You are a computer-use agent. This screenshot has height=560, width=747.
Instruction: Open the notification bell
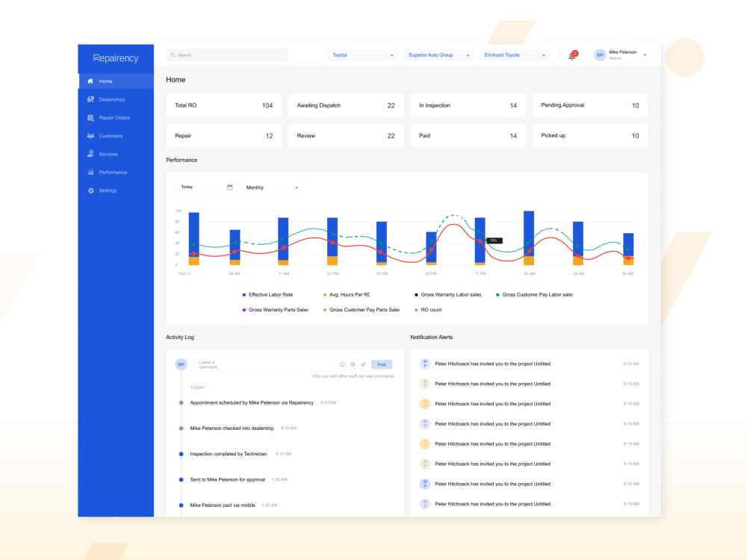tap(572, 56)
